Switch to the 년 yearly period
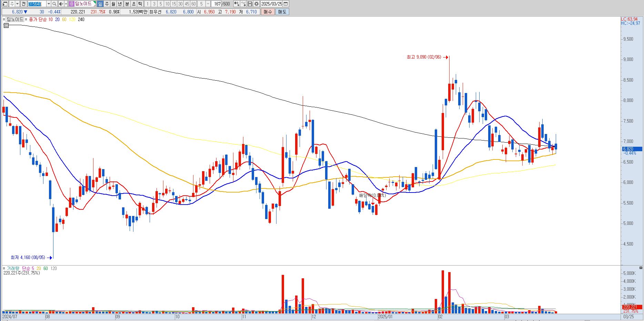Viewport: 644px width, 321px height. click(x=120, y=4)
